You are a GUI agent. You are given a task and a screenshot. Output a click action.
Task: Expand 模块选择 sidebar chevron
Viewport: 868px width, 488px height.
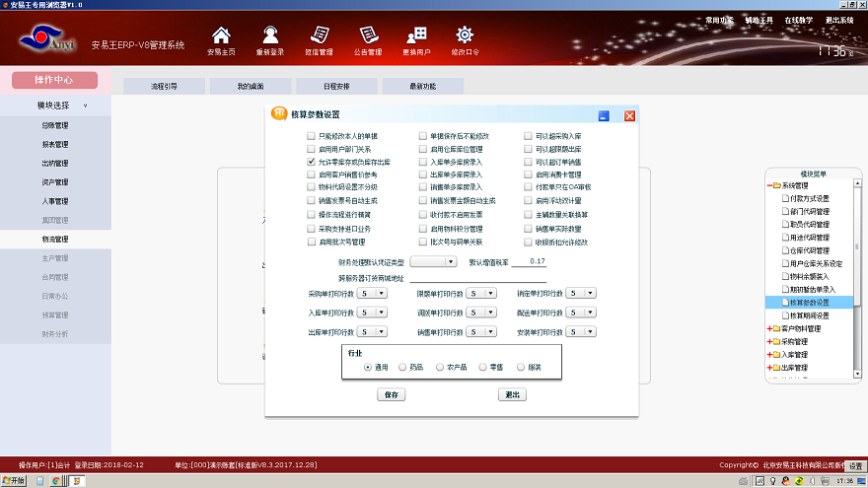click(x=85, y=105)
